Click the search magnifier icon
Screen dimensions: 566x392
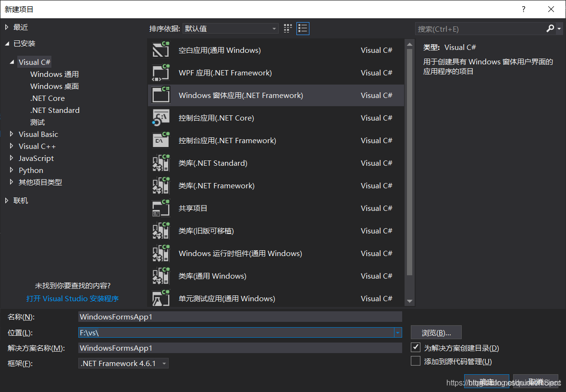(550, 28)
